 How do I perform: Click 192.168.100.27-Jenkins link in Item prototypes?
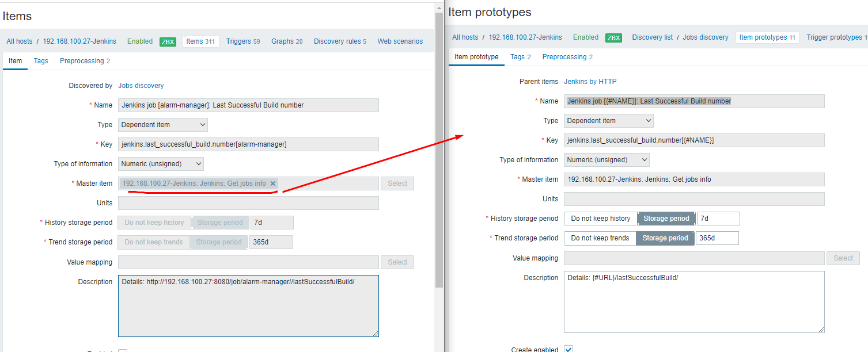tap(525, 37)
